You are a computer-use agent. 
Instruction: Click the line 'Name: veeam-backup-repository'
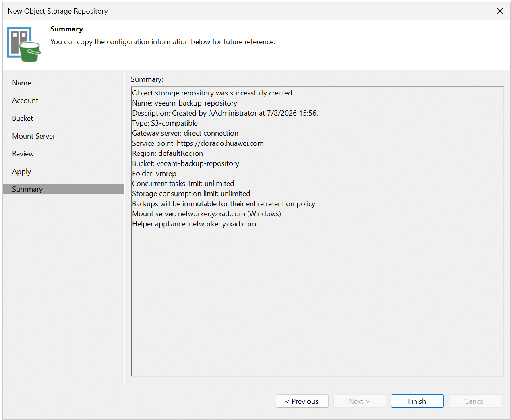pos(184,103)
